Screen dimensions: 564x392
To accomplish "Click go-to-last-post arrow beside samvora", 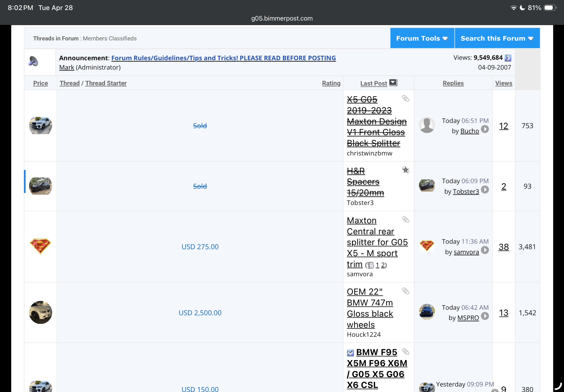I will point(485,250).
